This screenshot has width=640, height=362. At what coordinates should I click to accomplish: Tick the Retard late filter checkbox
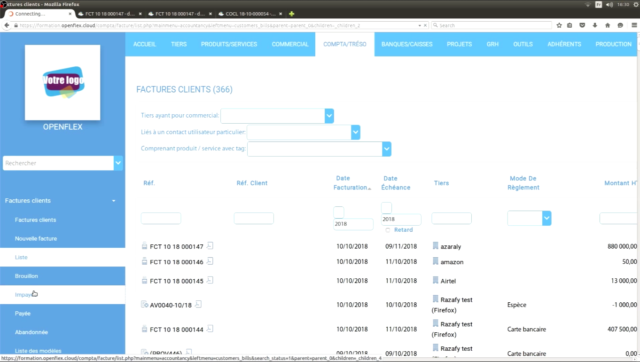(x=388, y=230)
